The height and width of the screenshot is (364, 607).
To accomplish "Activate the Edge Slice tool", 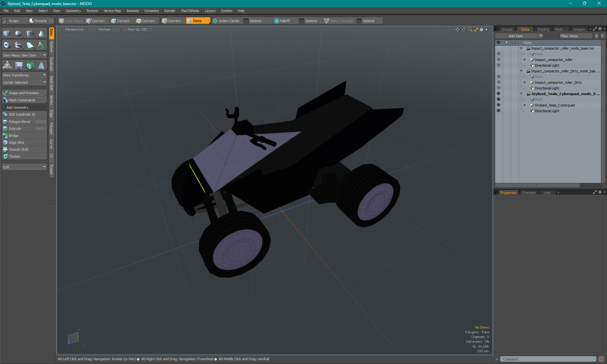I will [x=24, y=143].
